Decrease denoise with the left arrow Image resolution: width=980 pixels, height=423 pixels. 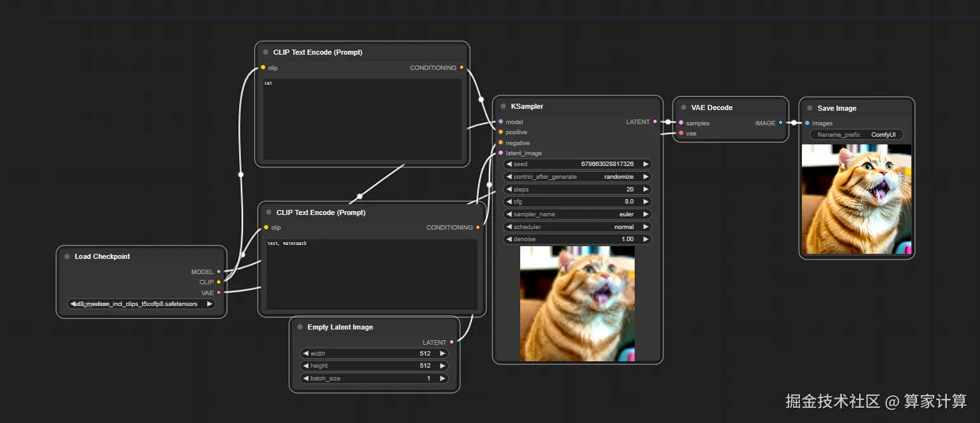coord(509,239)
